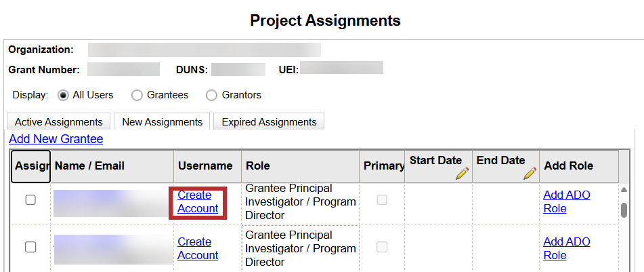Click Create Account in the first row
The height and width of the screenshot is (272, 644).
click(x=198, y=201)
